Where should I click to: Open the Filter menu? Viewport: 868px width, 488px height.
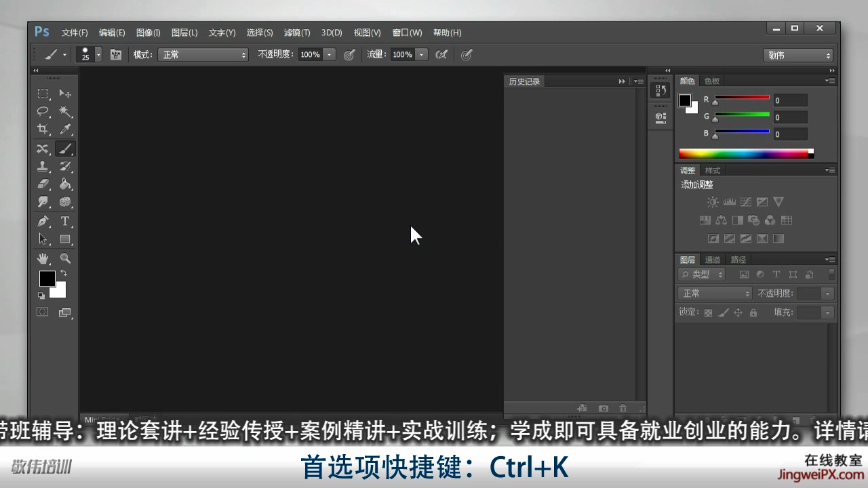coord(297,33)
